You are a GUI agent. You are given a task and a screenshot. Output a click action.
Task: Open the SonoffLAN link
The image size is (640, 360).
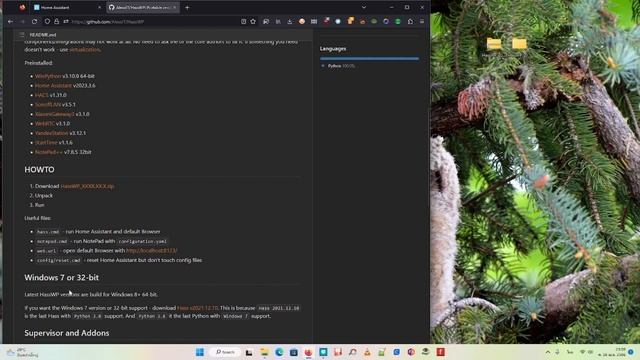tap(48, 104)
